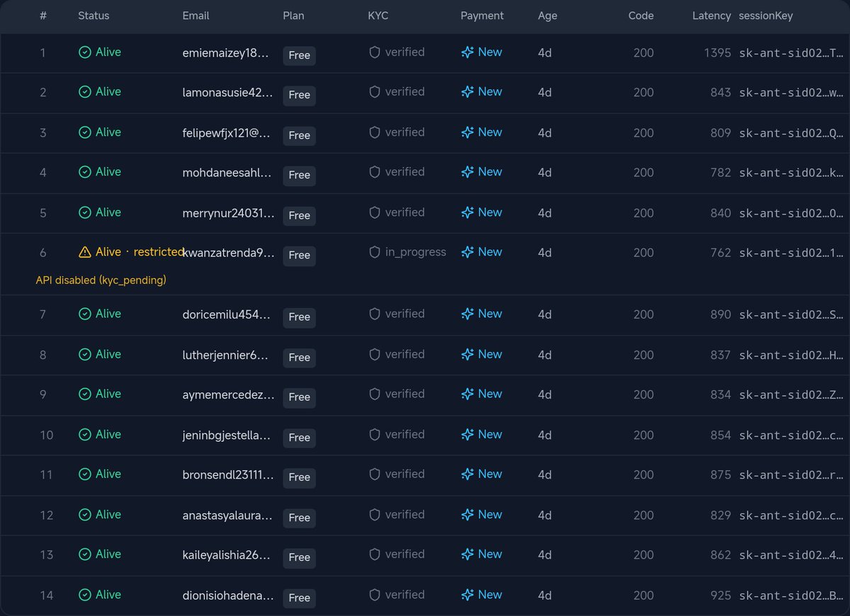Sort by the Email column header
The width and height of the screenshot is (850, 616).
(x=196, y=16)
